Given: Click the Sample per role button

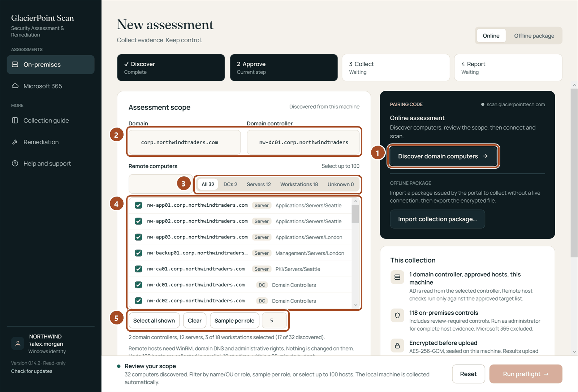Looking at the screenshot, I should 234,320.
